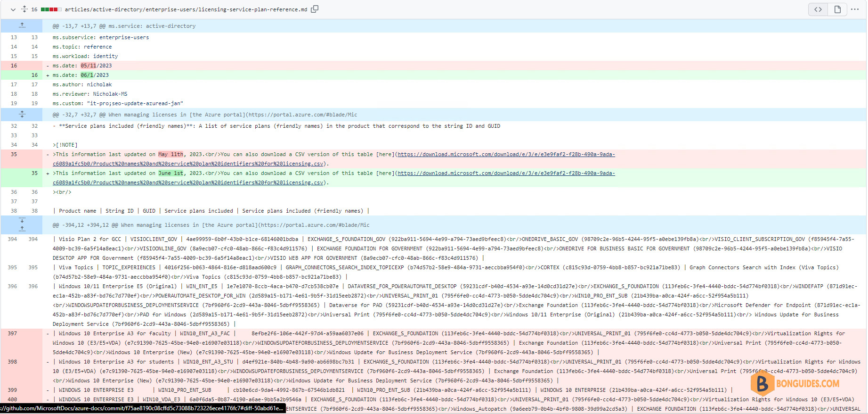
Task: Switch to rich diff view
Action: [x=837, y=9]
